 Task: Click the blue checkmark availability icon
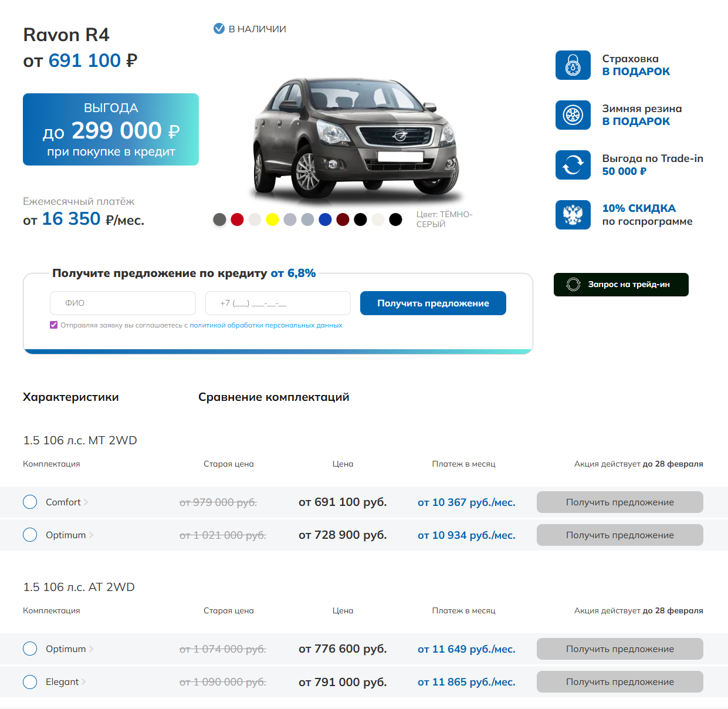219,28
